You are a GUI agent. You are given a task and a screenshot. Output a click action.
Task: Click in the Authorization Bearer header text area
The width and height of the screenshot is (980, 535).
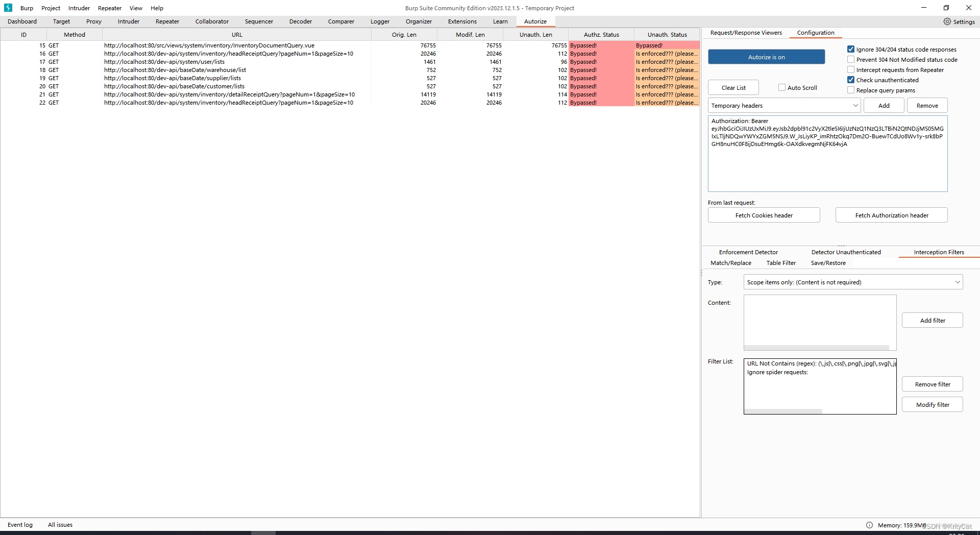coord(827,154)
